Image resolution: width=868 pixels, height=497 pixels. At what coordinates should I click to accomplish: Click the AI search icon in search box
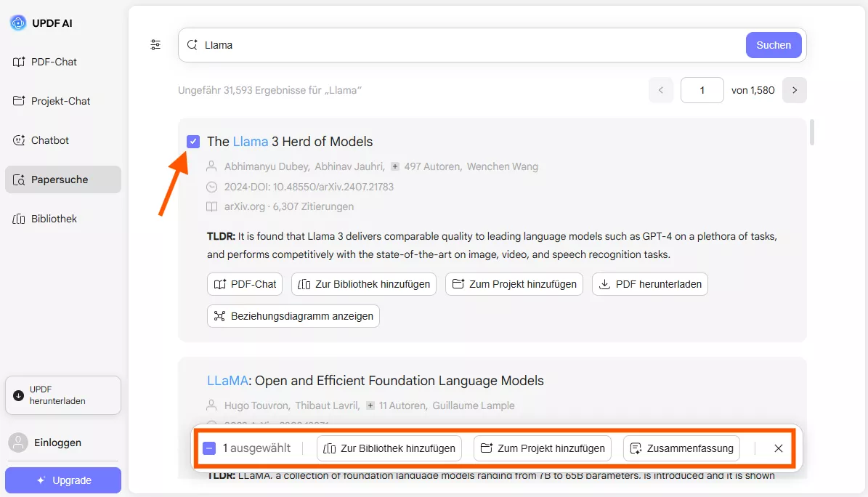pyautogui.click(x=192, y=45)
